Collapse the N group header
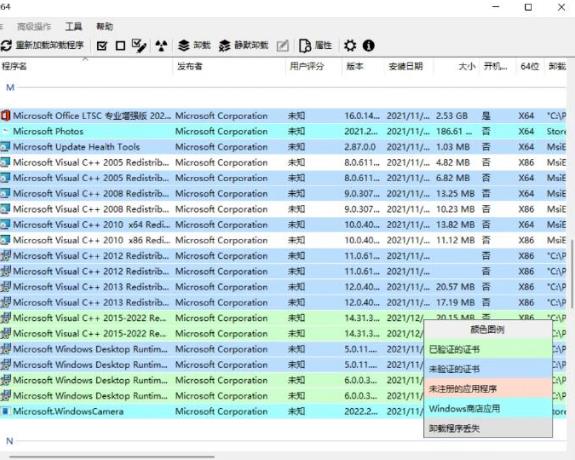This screenshot has height=460, width=575. point(10,441)
